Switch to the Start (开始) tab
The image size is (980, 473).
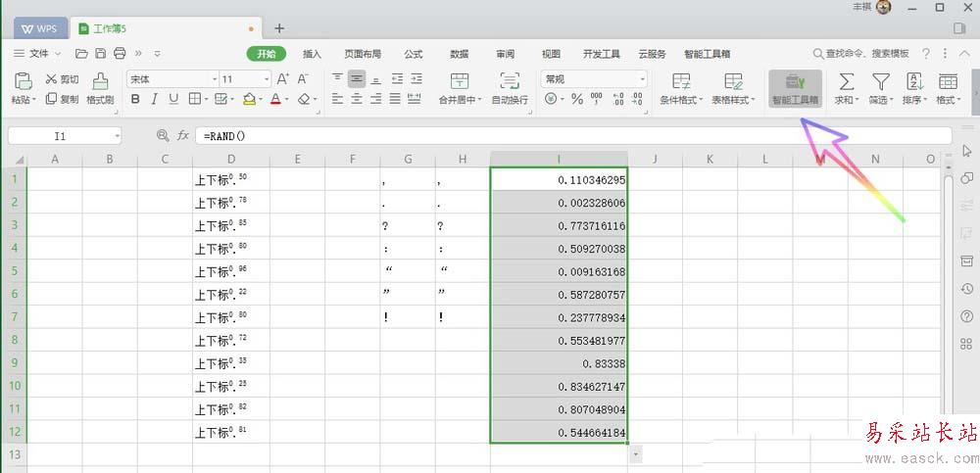(x=267, y=54)
